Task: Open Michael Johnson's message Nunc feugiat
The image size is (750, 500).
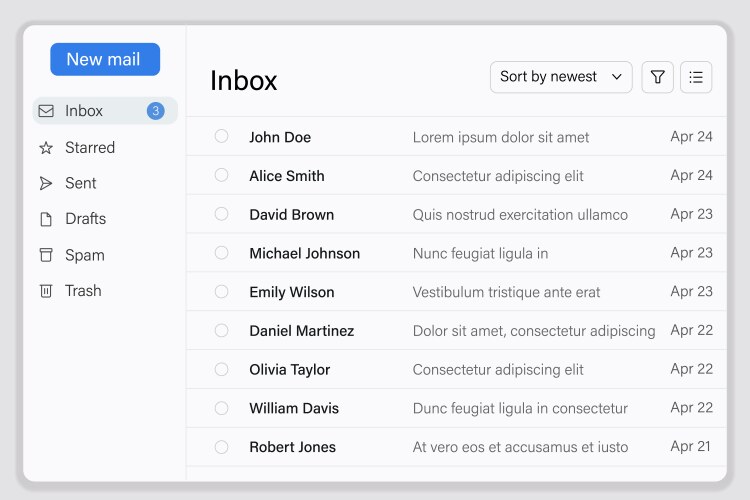Action: 480,253
